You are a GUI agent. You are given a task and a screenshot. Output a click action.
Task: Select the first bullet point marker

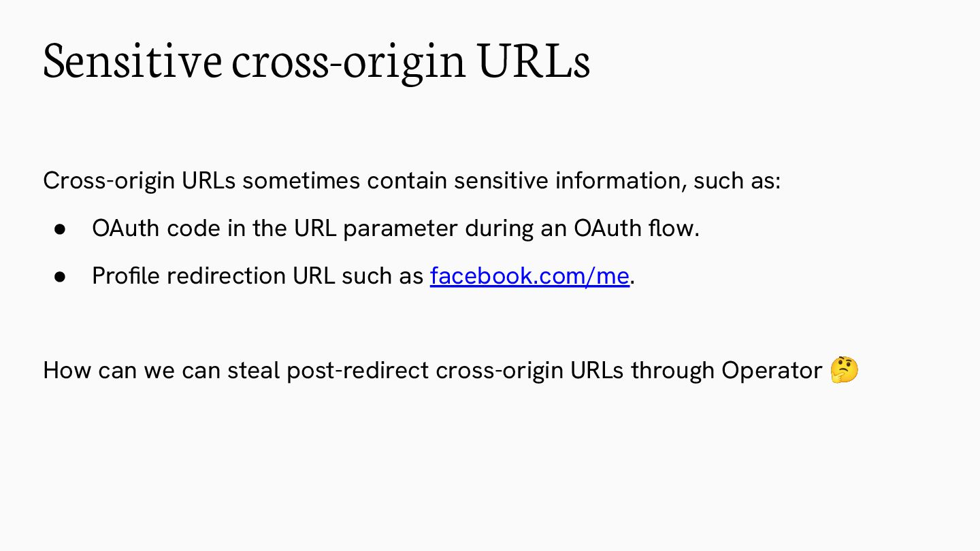[60, 229]
